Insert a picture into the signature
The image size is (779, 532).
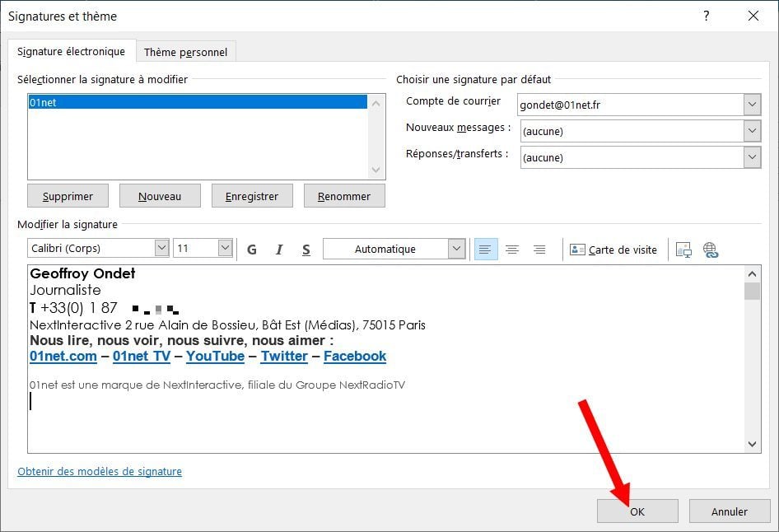[683, 250]
